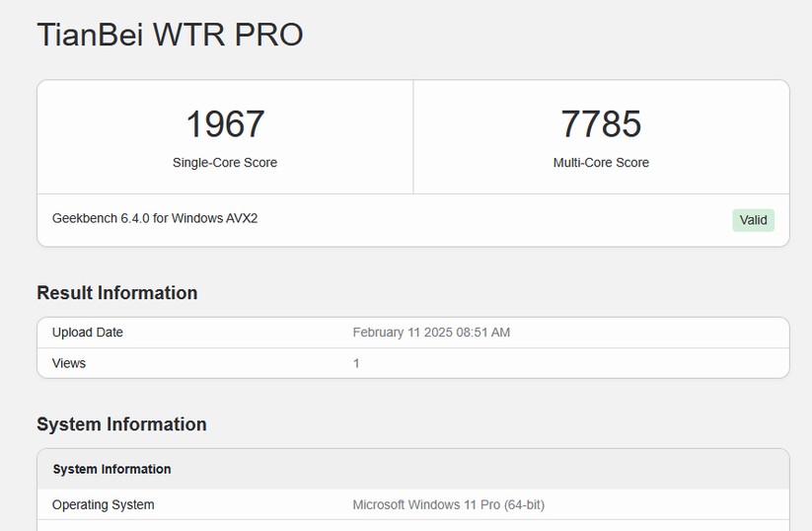Image resolution: width=812 pixels, height=531 pixels.
Task: Click the 1967 single-core score number
Action: point(225,124)
